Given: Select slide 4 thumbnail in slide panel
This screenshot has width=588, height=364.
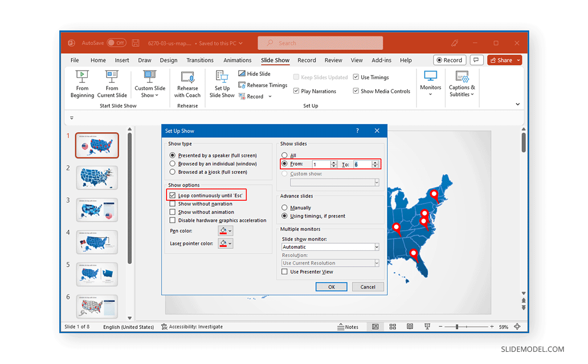Looking at the screenshot, I should tap(97, 242).
